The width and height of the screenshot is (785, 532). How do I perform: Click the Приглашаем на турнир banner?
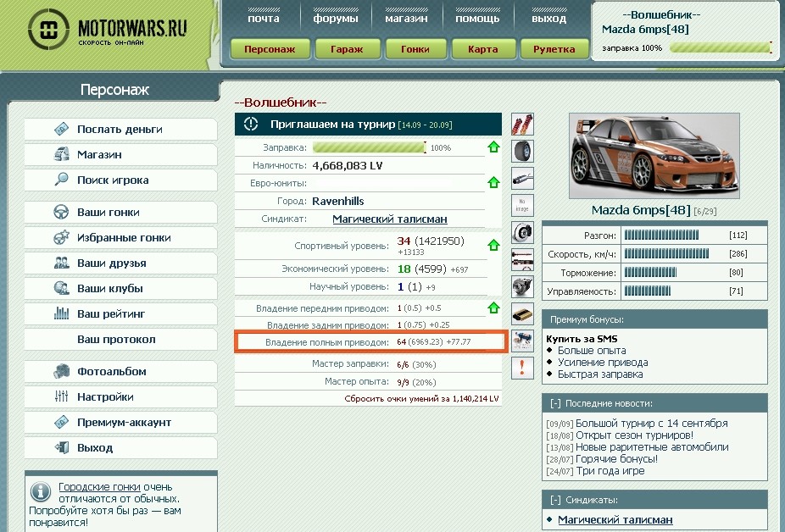coord(368,125)
